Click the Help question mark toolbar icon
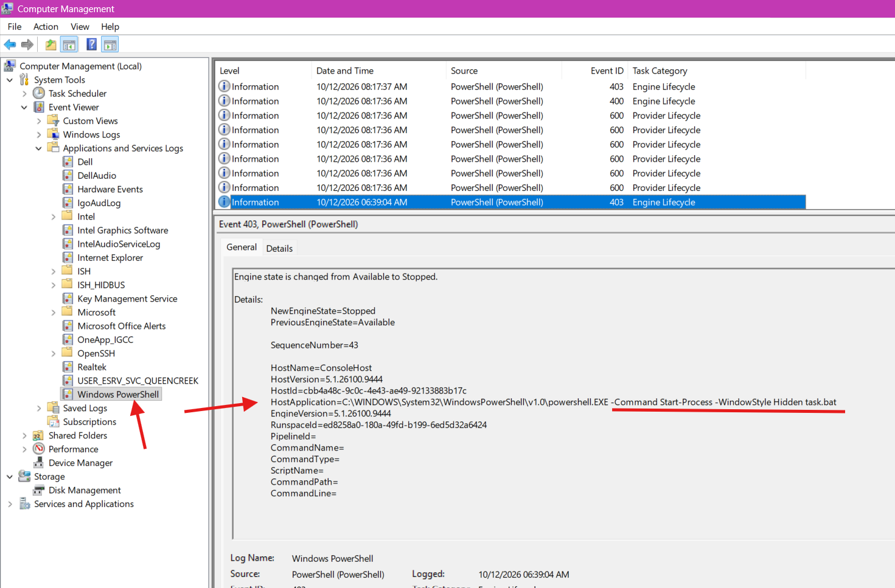Image resolution: width=895 pixels, height=588 pixels. pos(91,44)
